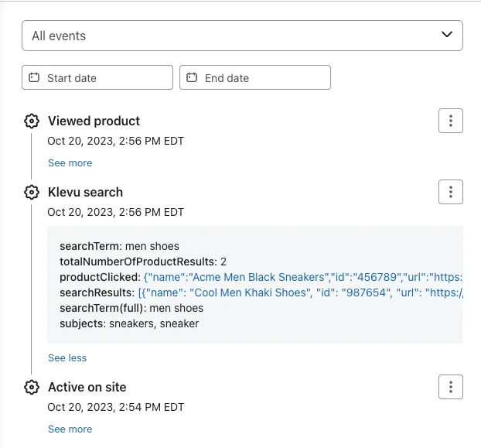Click the Klevu search timestamp 2:56 PM
481x448 pixels.
click(116, 212)
